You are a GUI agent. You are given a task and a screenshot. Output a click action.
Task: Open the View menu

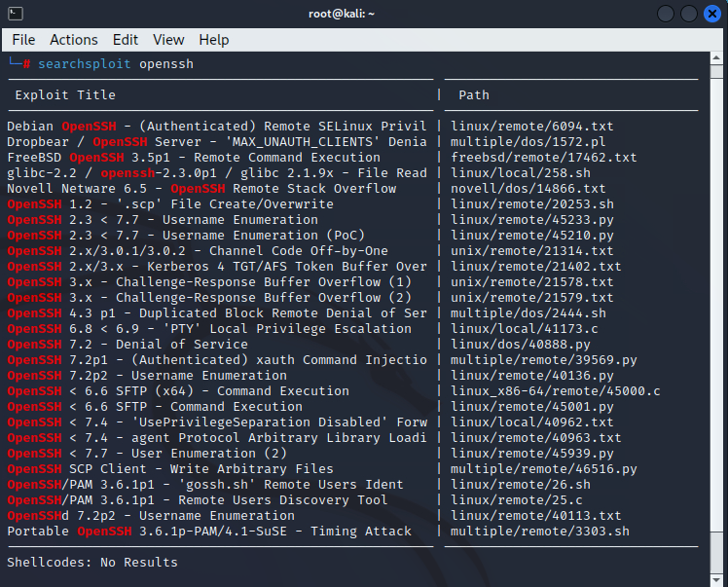point(168,40)
